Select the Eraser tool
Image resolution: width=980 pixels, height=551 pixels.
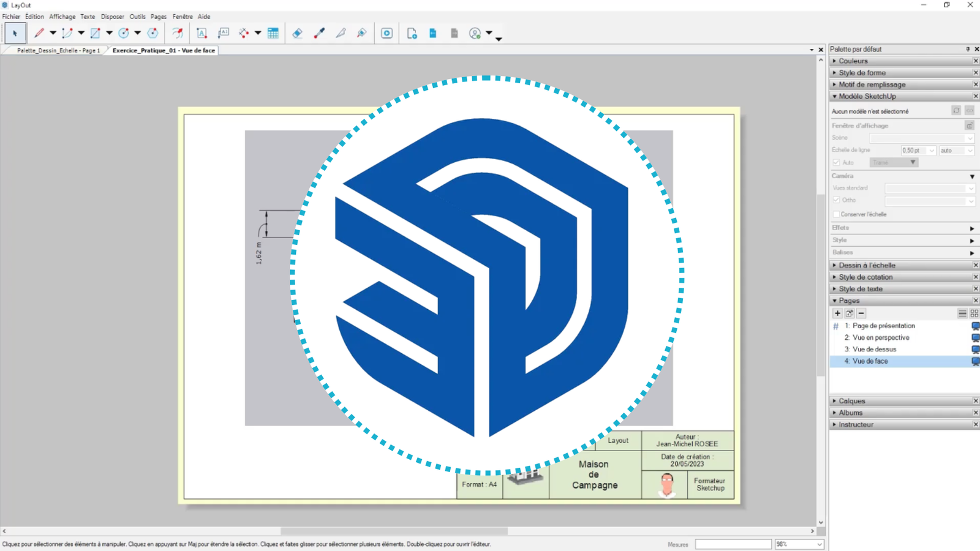pos(297,33)
